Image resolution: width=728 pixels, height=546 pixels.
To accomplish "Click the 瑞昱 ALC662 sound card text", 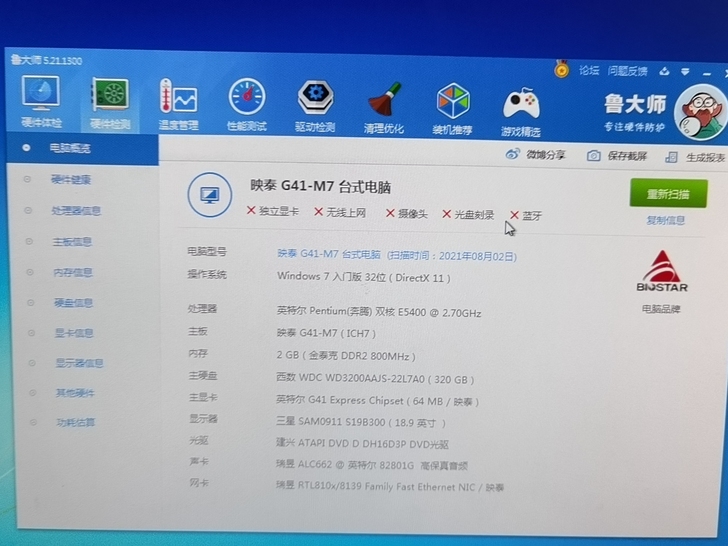I will (371, 465).
